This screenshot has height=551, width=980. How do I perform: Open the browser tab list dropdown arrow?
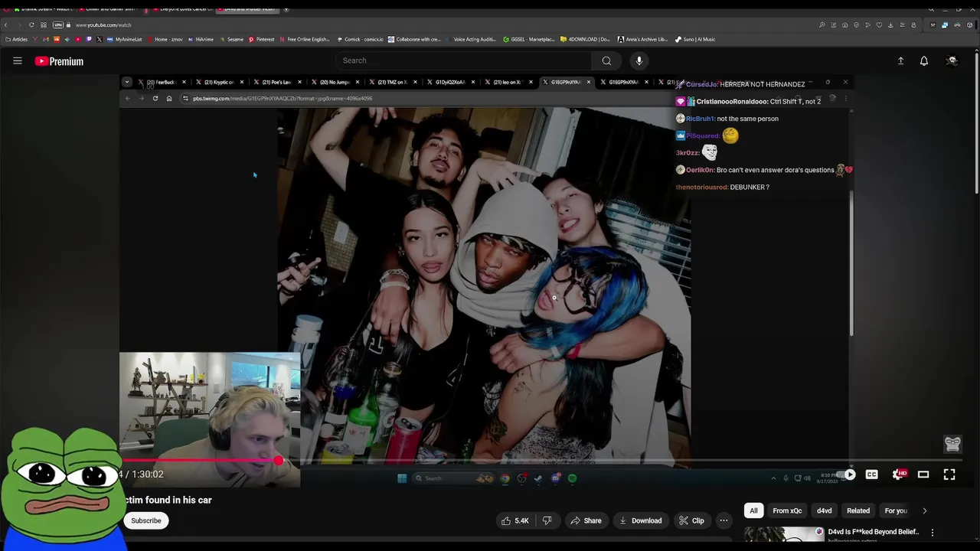(286, 9)
